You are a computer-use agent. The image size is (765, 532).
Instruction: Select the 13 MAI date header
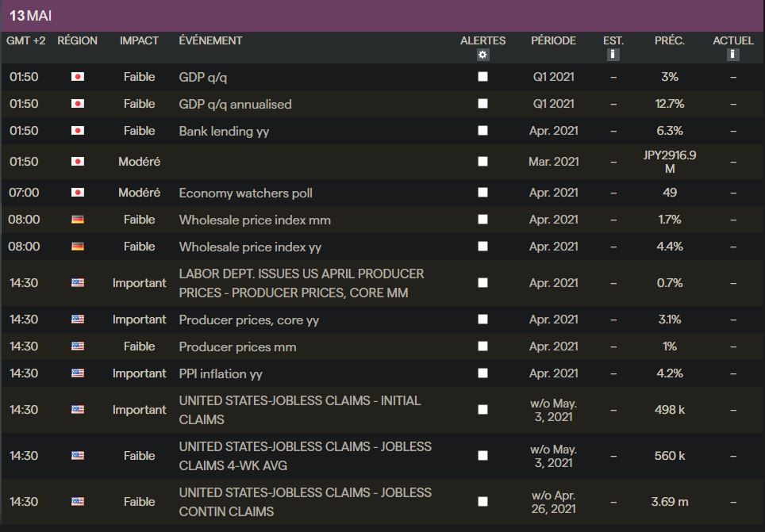(30, 16)
